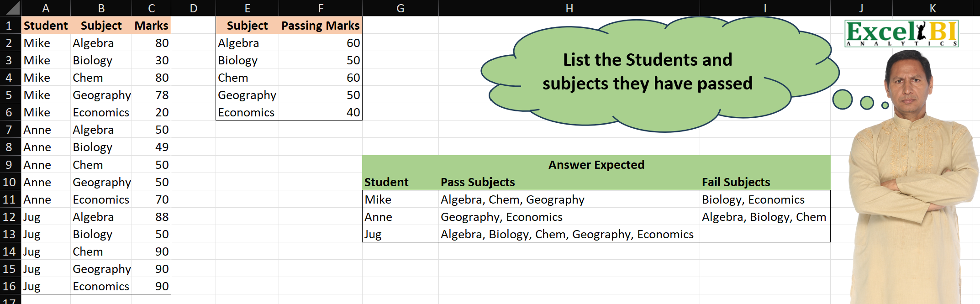Select column D header
This screenshot has width=980, height=304.
tap(193, 8)
